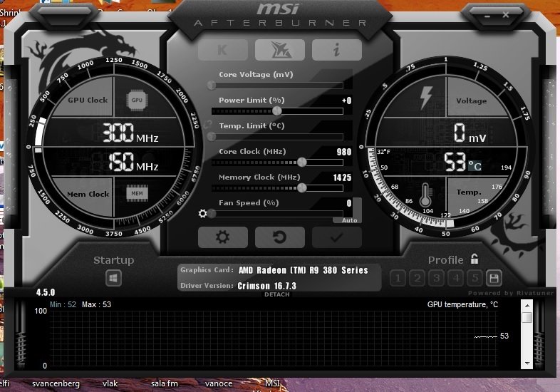Save profile using the floppy disk icon
Image resolution: width=560 pixels, height=392 pixels.
click(x=493, y=279)
